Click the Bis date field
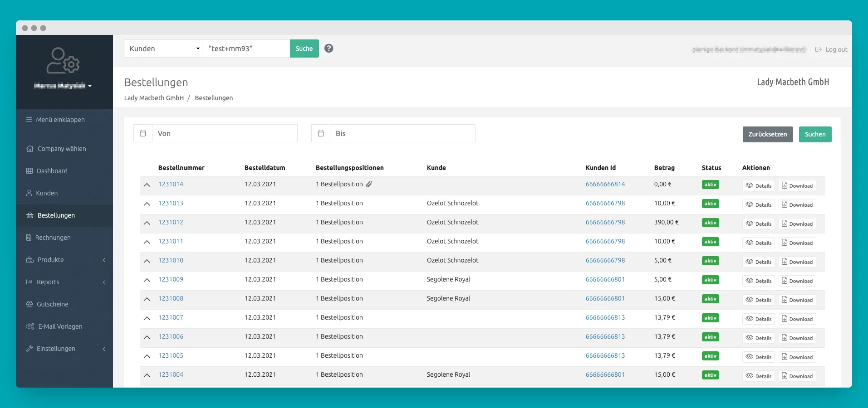This screenshot has height=408, width=868. [402, 133]
